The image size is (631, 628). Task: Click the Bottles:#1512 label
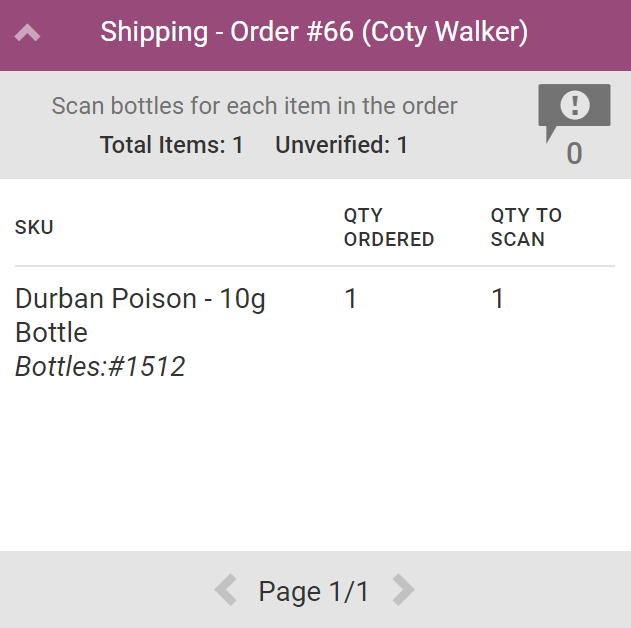(100, 367)
